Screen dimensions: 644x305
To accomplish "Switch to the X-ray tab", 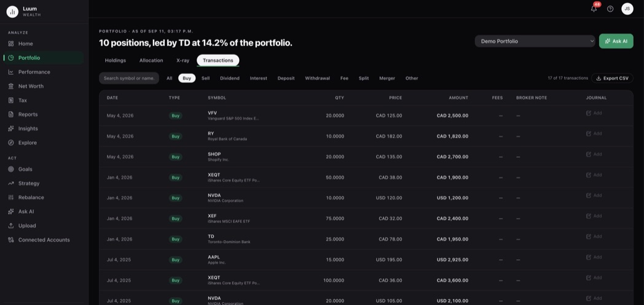I will pos(183,60).
